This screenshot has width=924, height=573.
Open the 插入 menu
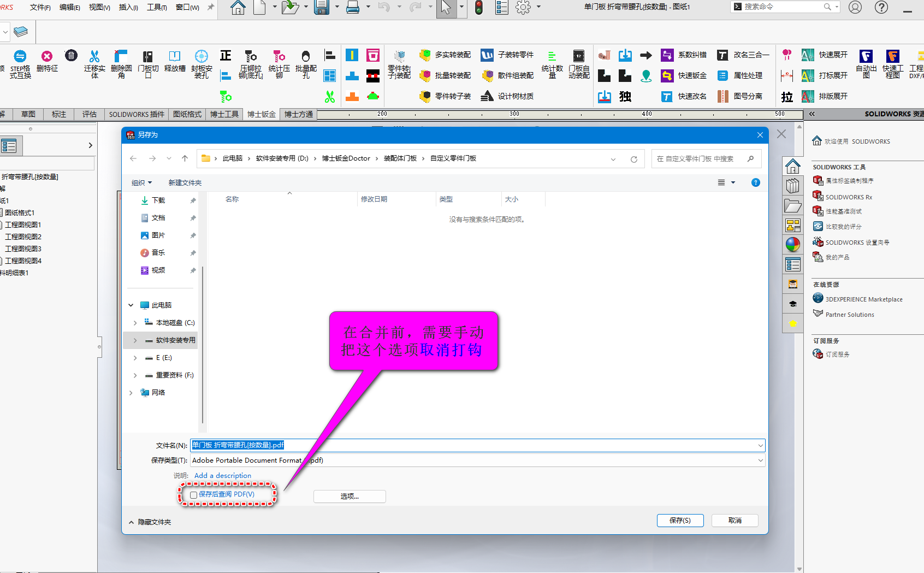(128, 7)
